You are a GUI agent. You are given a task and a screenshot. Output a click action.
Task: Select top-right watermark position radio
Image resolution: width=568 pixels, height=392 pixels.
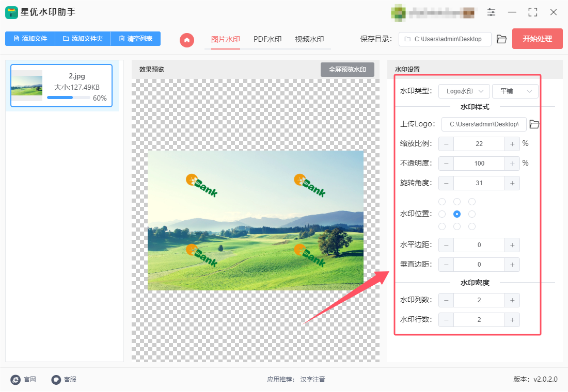coord(471,202)
